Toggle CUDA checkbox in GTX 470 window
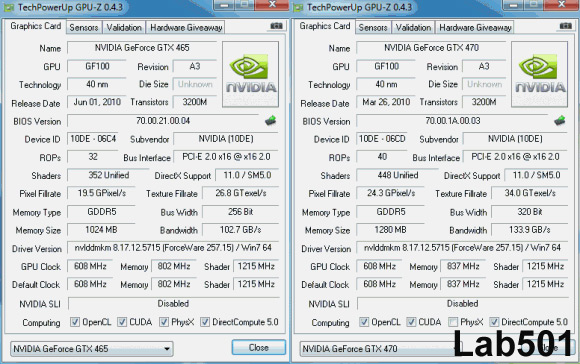 point(411,322)
